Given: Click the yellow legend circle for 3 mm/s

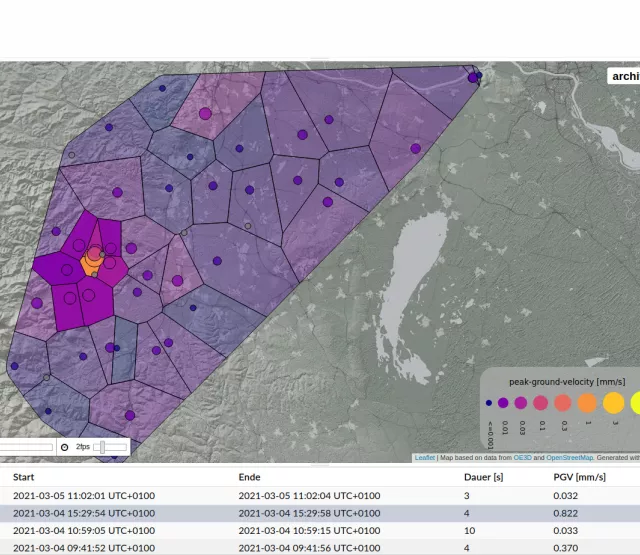Looking at the screenshot, I should 613,402.
